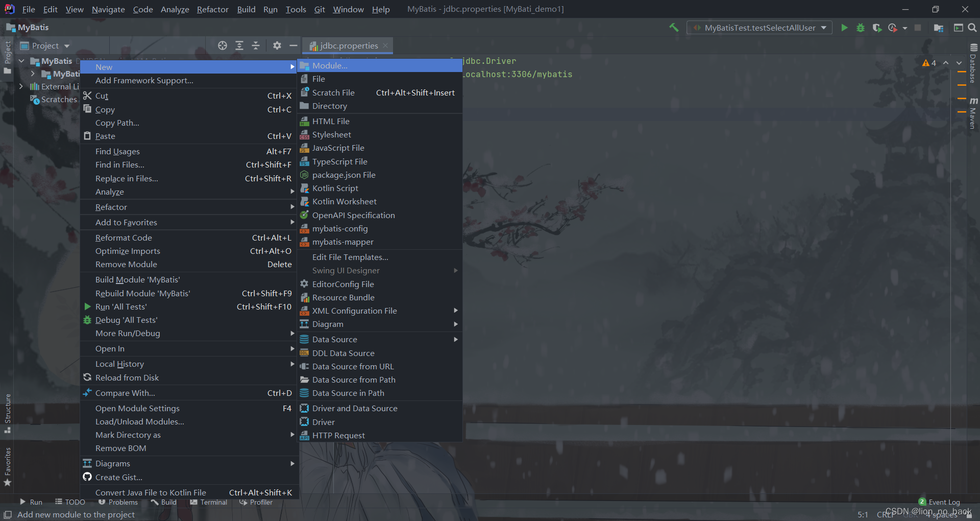Click the 5:1 caret position indicator
The width and height of the screenshot is (980, 521).
863,514
